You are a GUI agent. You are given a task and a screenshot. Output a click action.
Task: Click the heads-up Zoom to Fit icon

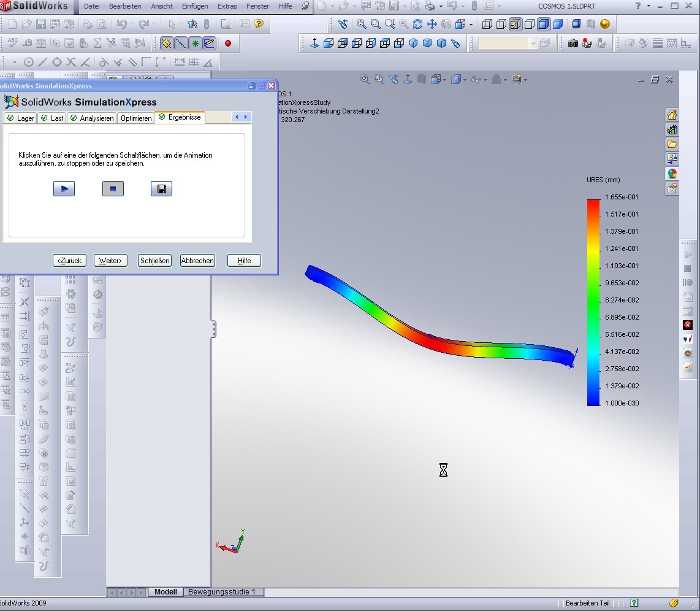click(365, 80)
